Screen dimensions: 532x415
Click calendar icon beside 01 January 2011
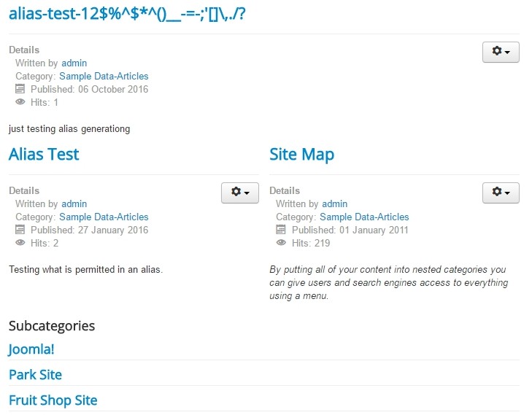[280, 230]
